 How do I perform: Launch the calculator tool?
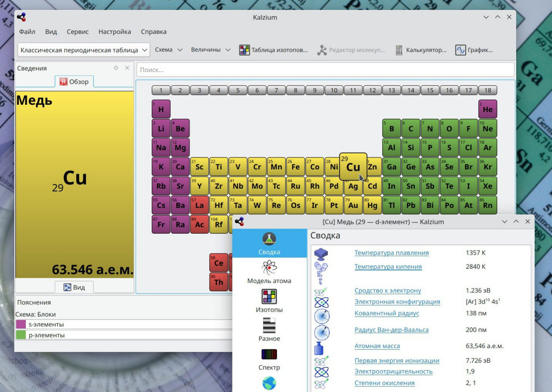click(x=421, y=50)
